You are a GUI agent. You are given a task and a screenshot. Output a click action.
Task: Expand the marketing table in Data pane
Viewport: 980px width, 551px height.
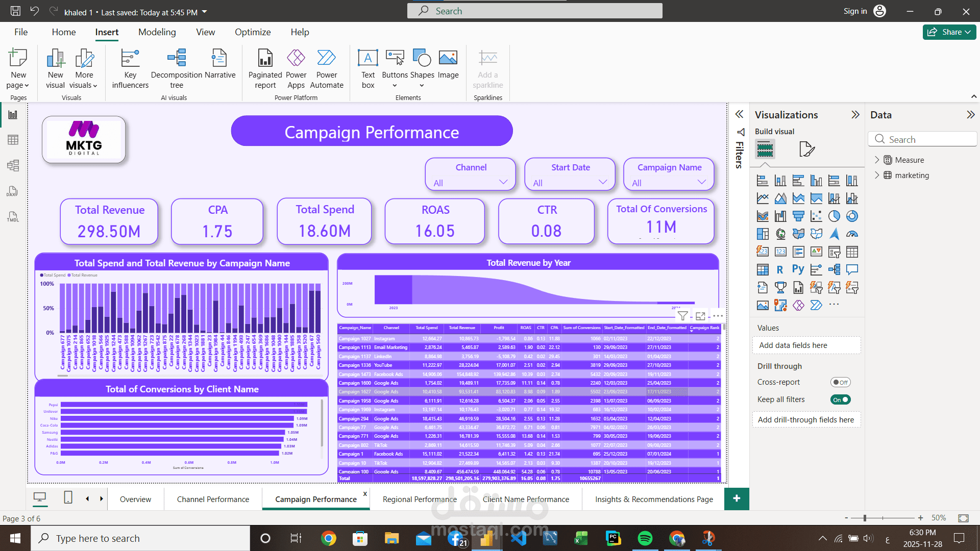pos(877,175)
